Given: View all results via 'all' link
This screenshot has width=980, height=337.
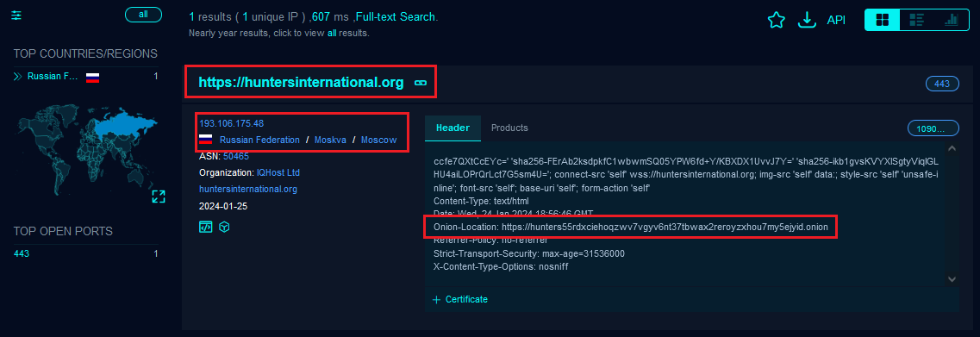Looking at the screenshot, I should click(x=332, y=33).
